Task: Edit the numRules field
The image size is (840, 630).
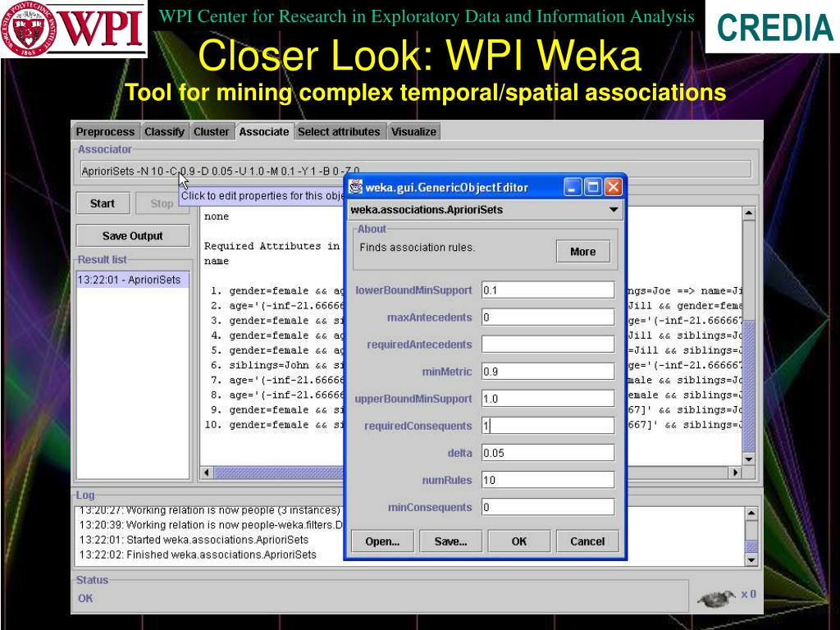Action: pos(547,480)
